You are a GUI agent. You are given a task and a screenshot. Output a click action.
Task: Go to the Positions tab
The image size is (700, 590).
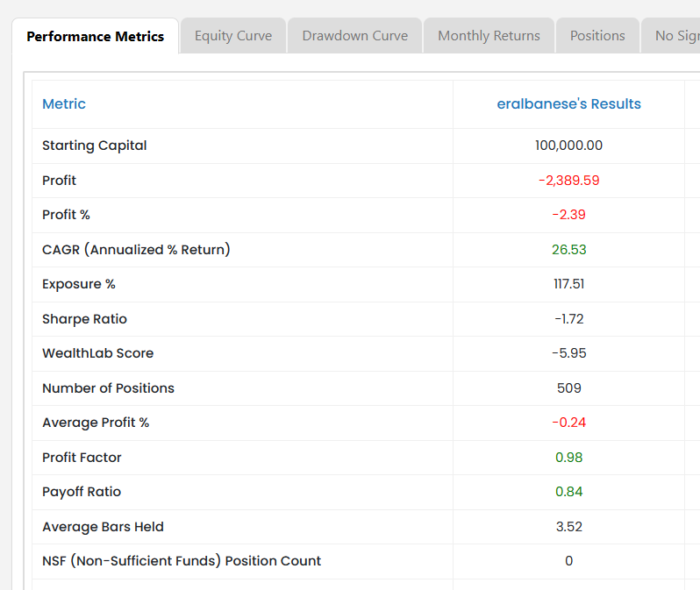click(x=597, y=36)
